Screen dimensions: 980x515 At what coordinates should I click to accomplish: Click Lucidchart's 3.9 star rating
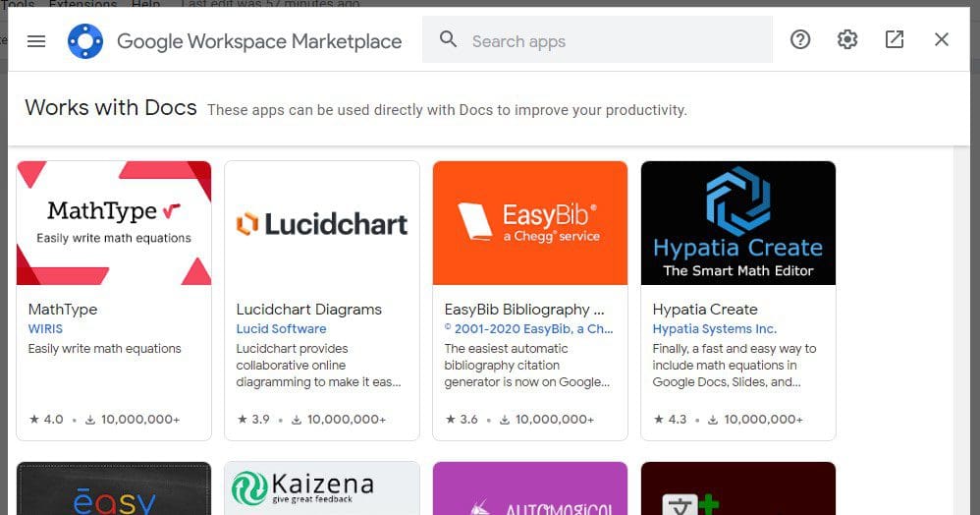[253, 420]
